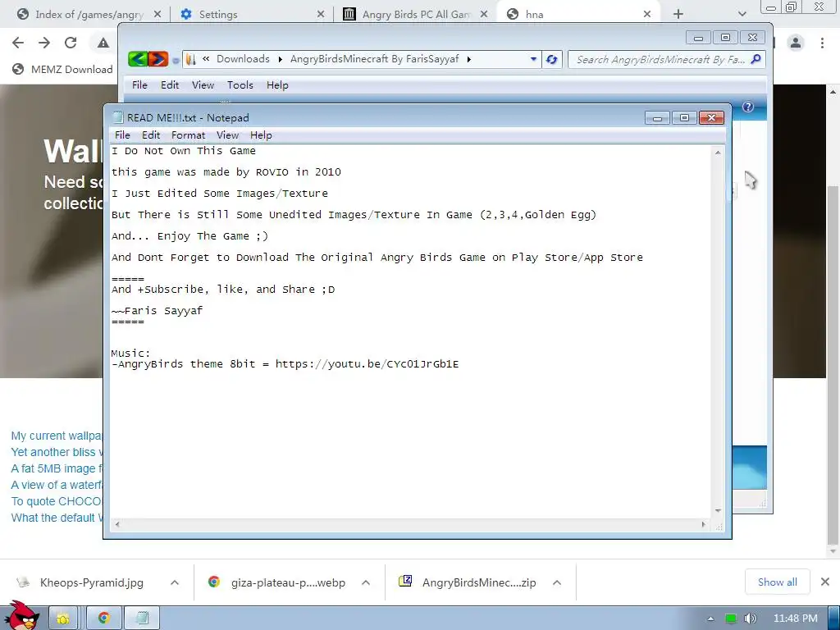Click the Explorer search magnifier icon
Viewport: 840px width, 630px height.
[x=756, y=59]
